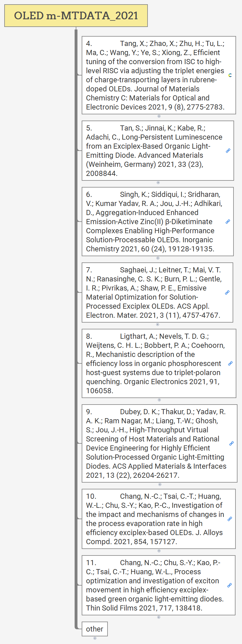Select the OLED m-MTDATA_2021 root node
The height and width of the screenshot is (644, 242).
point(76,16)
